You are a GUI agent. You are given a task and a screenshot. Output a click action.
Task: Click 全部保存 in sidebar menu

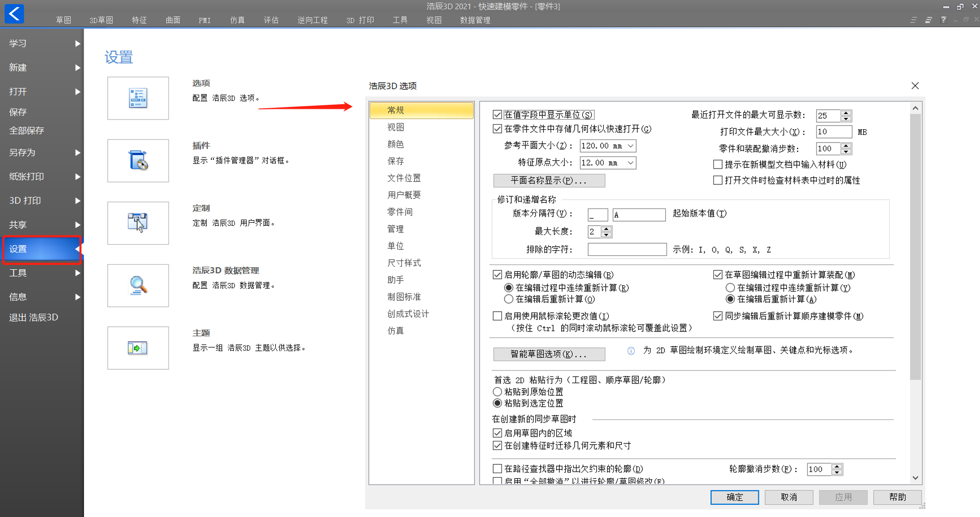[27, 130]
